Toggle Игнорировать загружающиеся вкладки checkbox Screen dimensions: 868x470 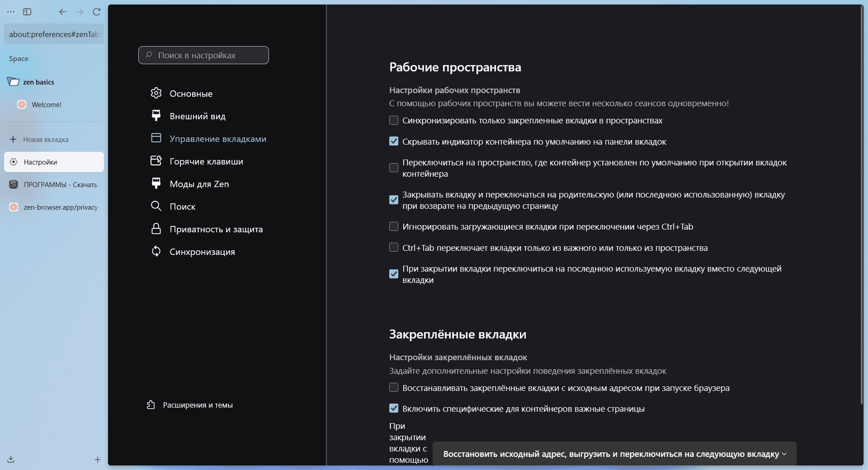click(x=394, y=226)
